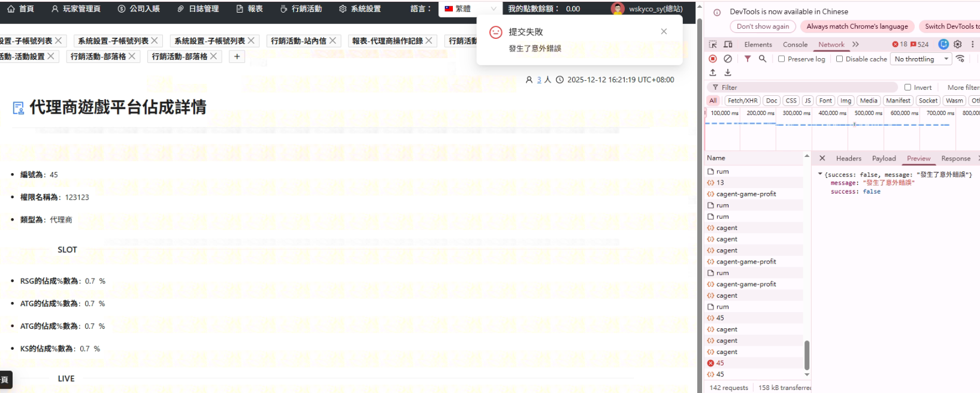This screenshot has width=980, height=393.
Task: Switch to the Console tab
Action: click(795, 44)
